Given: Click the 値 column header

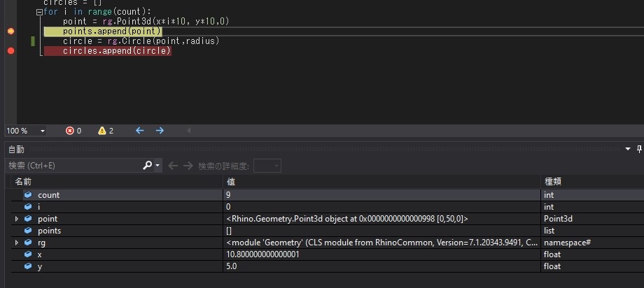Looking at the screenshot, I should coord(381,181).
